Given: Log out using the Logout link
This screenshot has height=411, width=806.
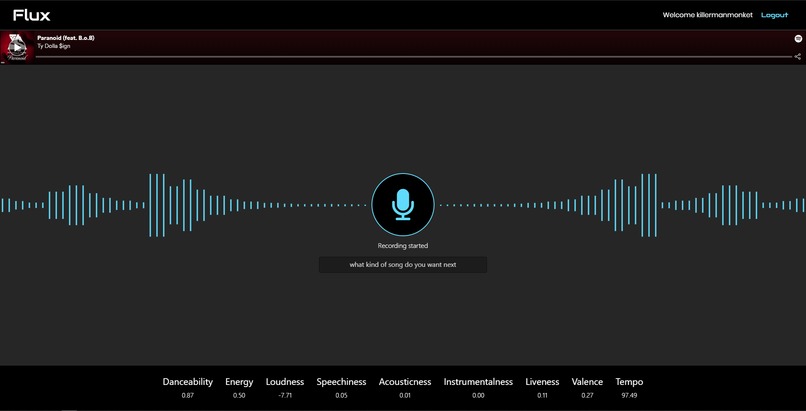Looking at the screenshot, I should (774, 15).
